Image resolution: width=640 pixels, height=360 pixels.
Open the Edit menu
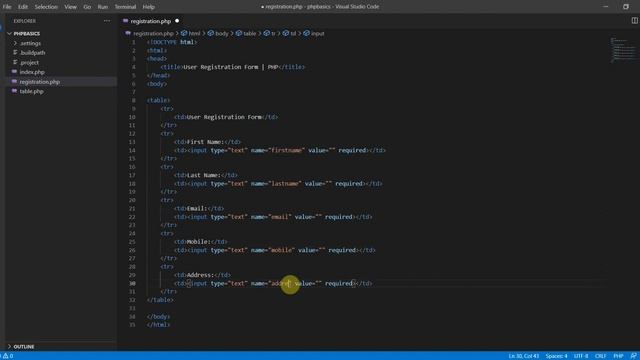click(23, 7)
